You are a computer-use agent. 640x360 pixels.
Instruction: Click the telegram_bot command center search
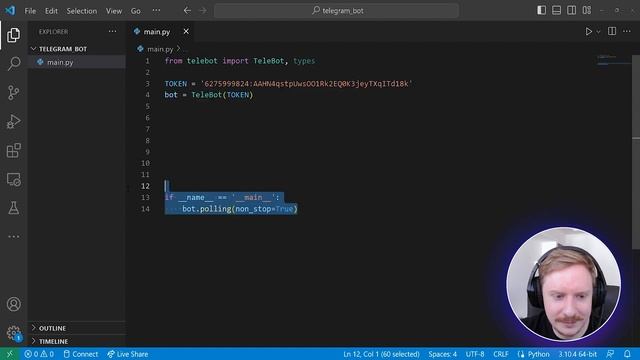[x=336, y=11]
